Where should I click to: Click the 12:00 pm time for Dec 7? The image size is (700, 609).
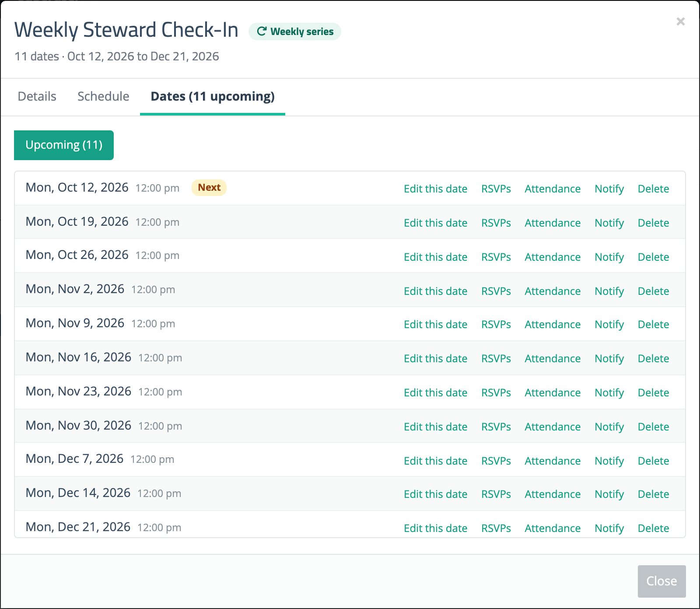152,459
